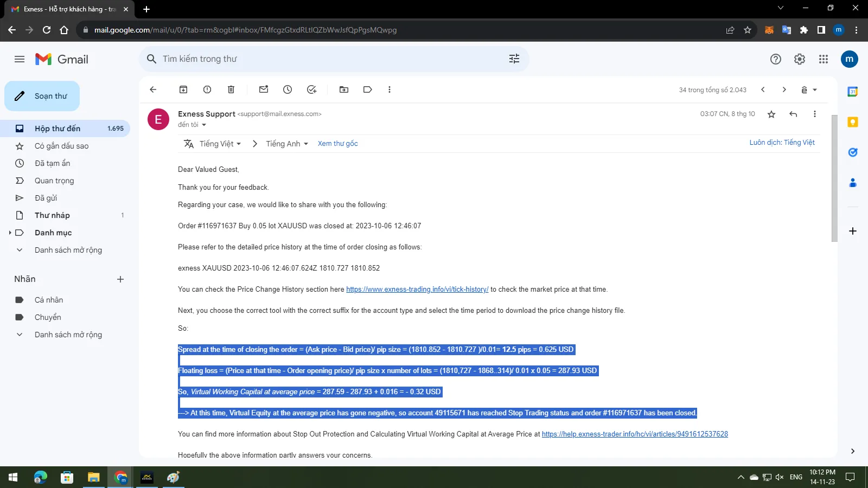The height and width of the screenshot is (488, 868).
Task: Go to newer email chevron
Action: click(763, 89)
